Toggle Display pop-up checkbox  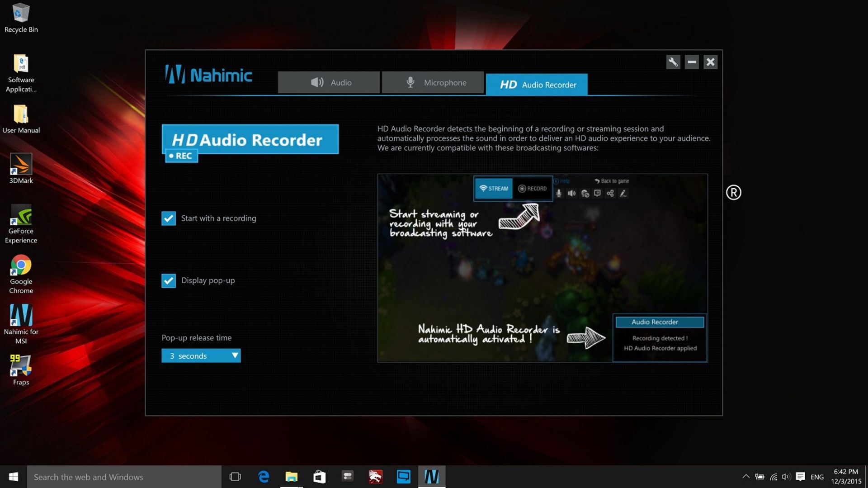(x=169, y=280)
